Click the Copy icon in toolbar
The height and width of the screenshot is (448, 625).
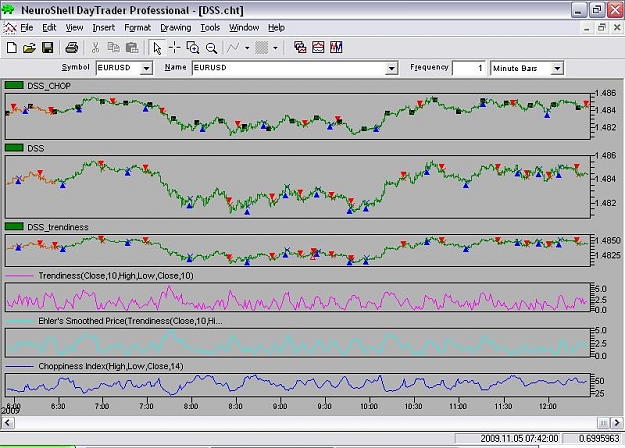[x=114, y=48]
